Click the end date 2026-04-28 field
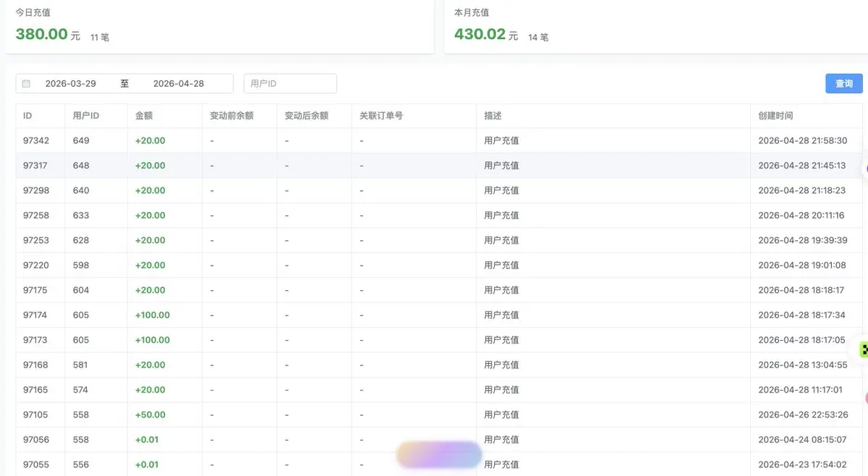 tap(179, 83)
